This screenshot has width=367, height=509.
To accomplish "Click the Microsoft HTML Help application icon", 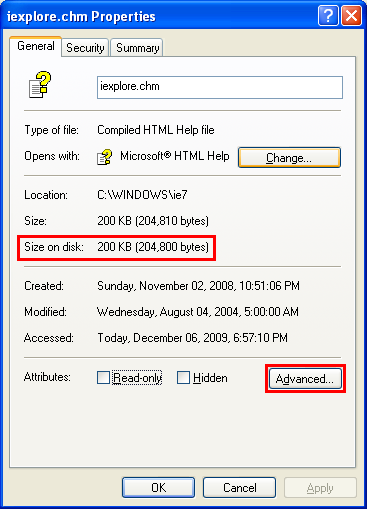I will [104, 157].
